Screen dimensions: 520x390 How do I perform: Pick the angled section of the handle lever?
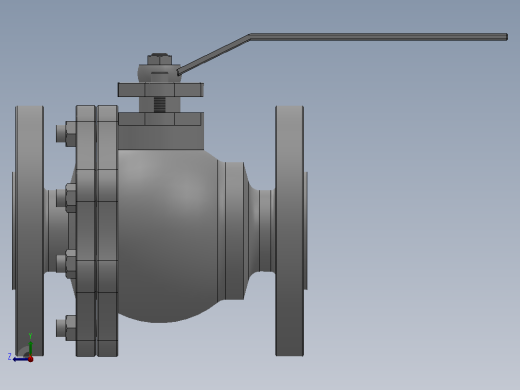click(x=214, y=54)
